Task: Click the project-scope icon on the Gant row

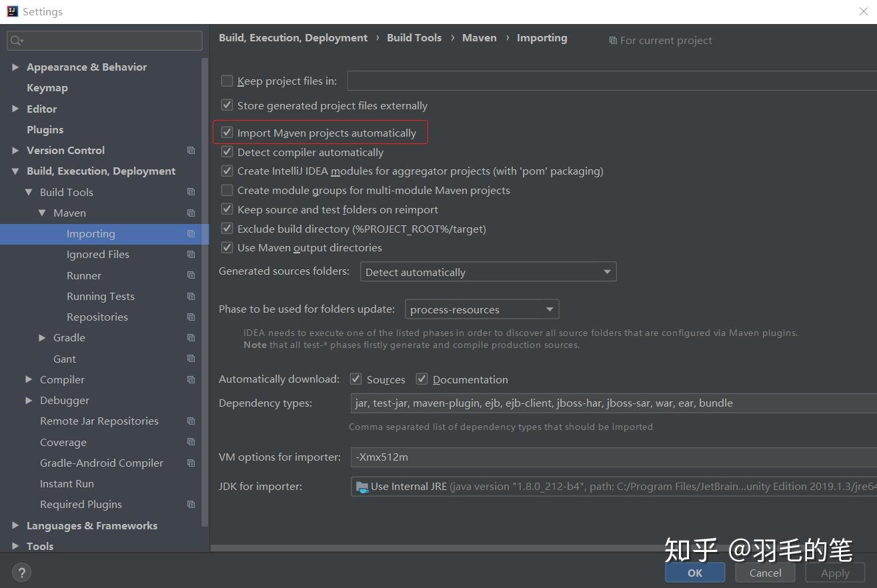Action: [191, 359]
